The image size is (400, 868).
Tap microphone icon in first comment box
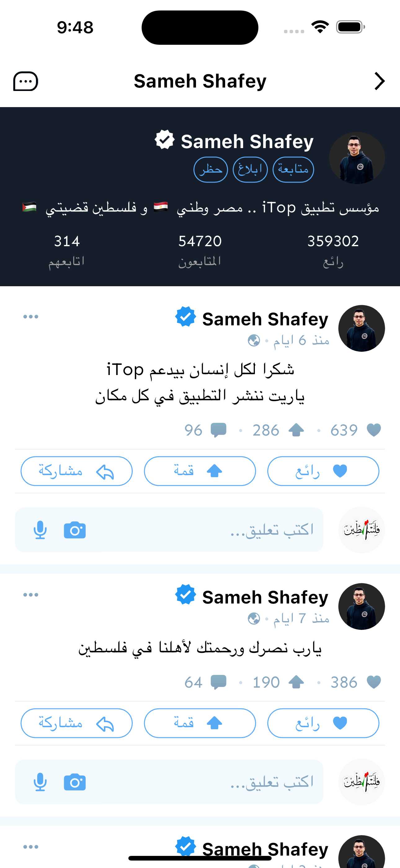point(40,530)
